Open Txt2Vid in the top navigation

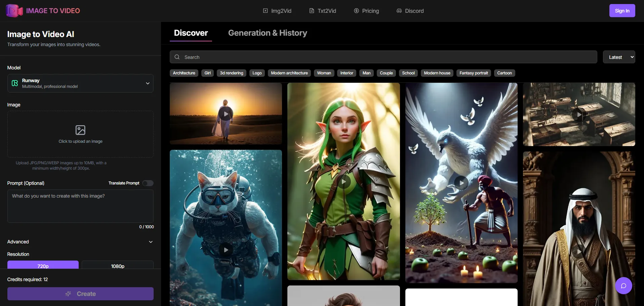323,11
